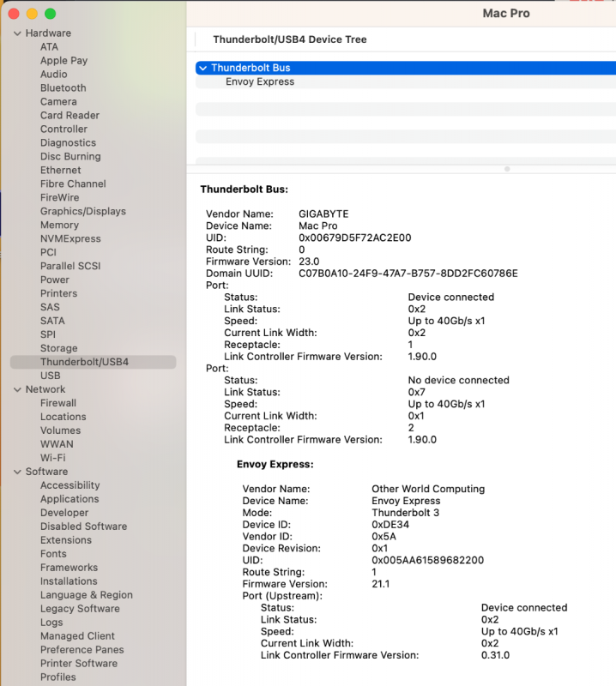
Task: Show Fonts information
Action: click(x=53, y=554)
